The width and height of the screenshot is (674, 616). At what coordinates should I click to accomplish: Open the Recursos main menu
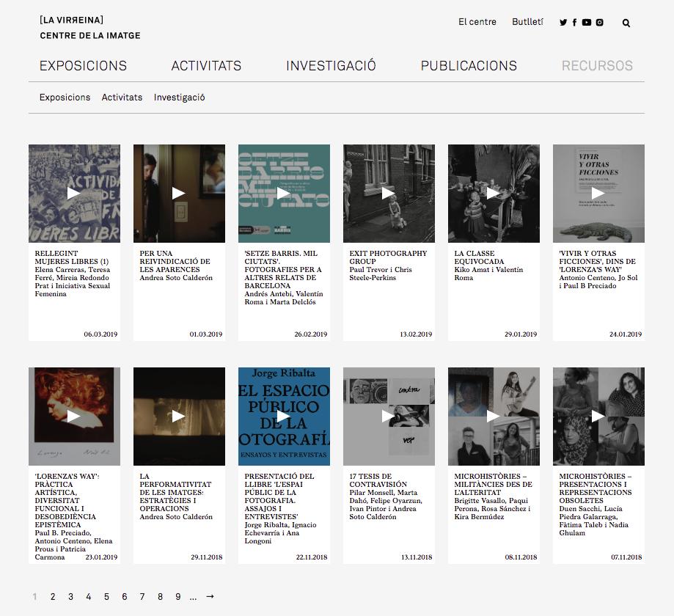pyautogui.click(x=597, y=66)
